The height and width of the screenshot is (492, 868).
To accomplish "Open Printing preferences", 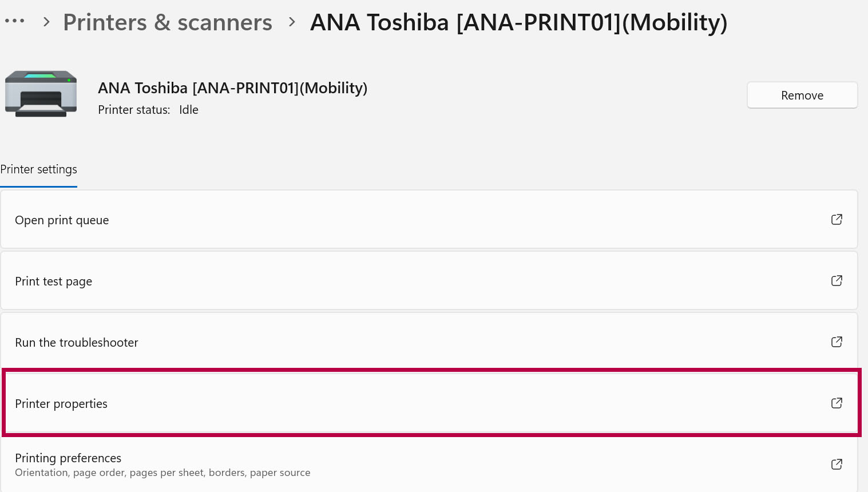I will click(429, 465).
